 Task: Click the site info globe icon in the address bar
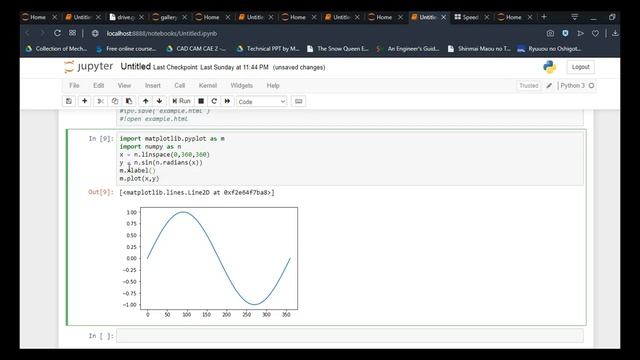coord(95,33)
